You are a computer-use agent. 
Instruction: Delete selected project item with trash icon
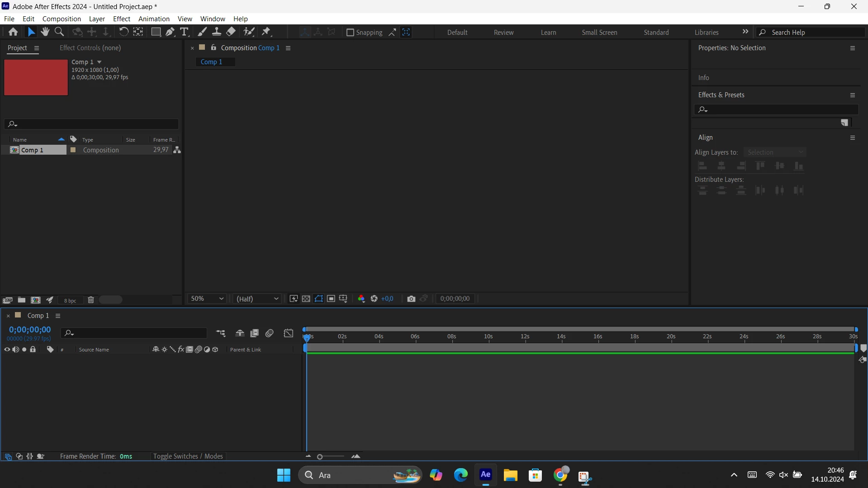tap(91, 300)
